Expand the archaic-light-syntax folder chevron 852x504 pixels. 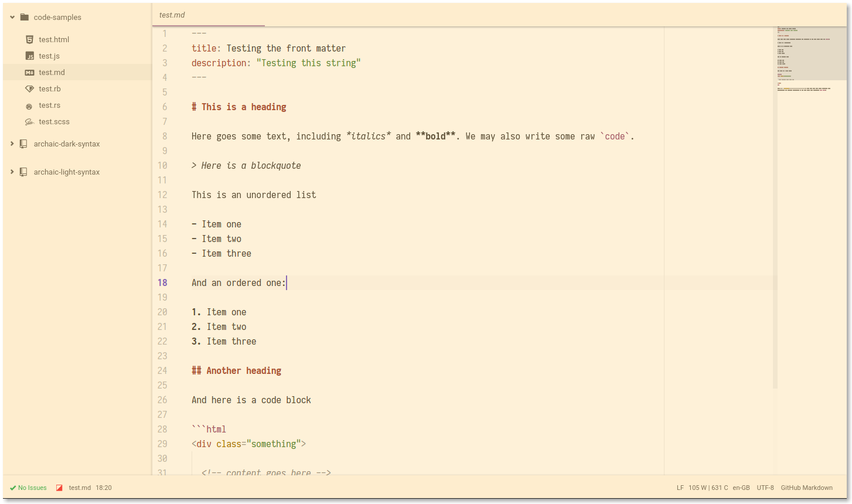click(x=12, y=172)
